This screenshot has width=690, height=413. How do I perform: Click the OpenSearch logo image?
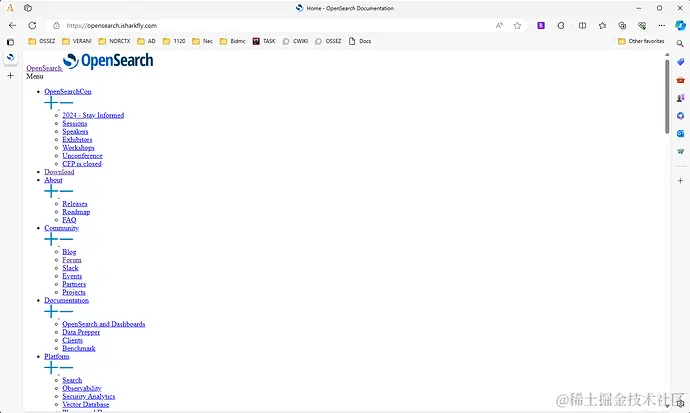coord(108,61)
